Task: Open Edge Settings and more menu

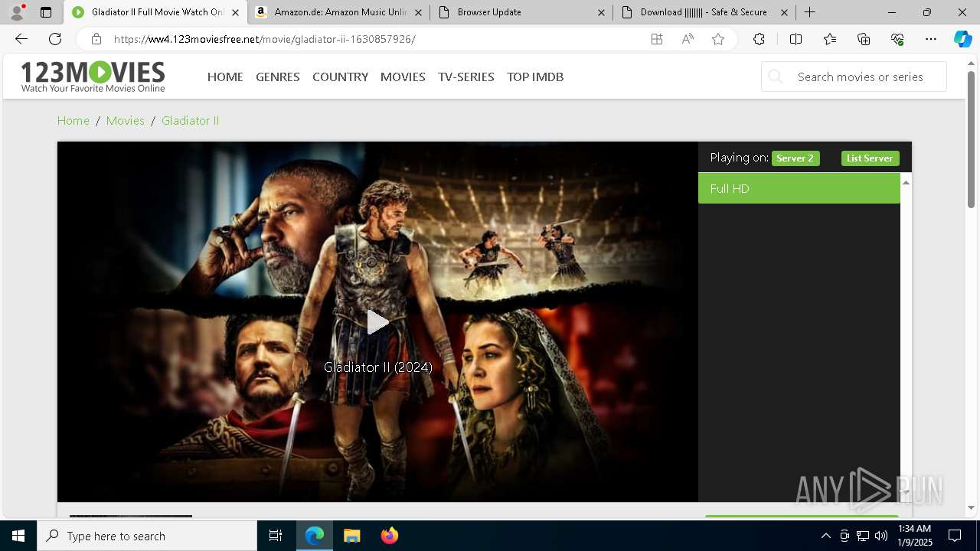Action: pos(931,39)
